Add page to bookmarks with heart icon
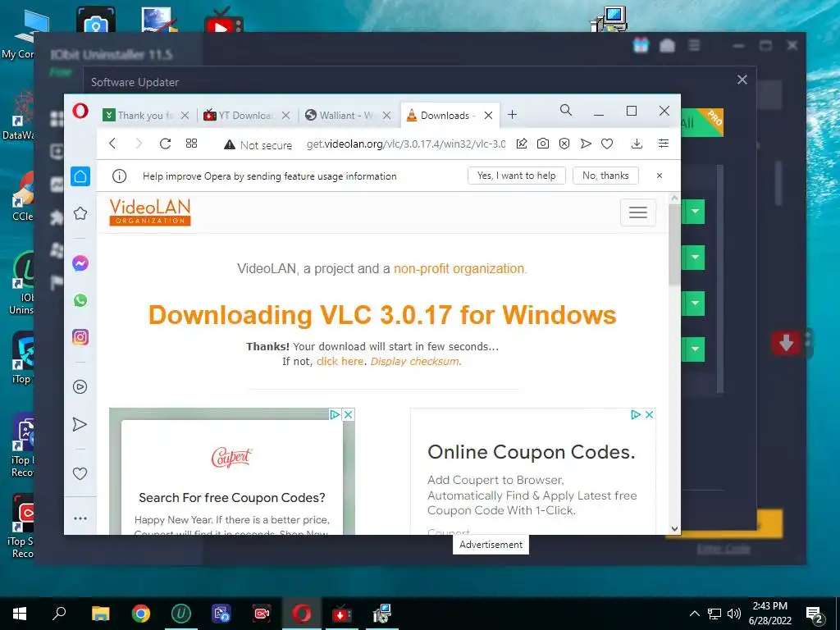The width and height of the screenshot is (840, 630). [607, 144]
